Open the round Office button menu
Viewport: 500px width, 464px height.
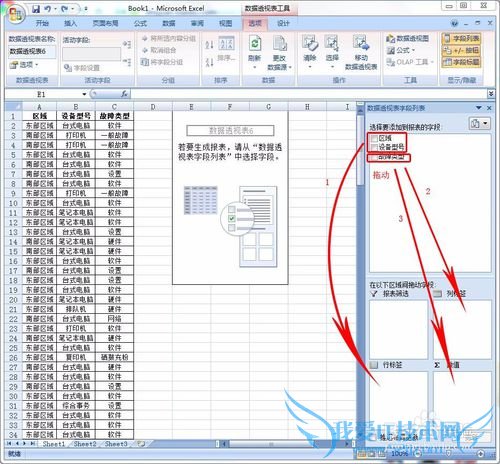click(16, 13)
